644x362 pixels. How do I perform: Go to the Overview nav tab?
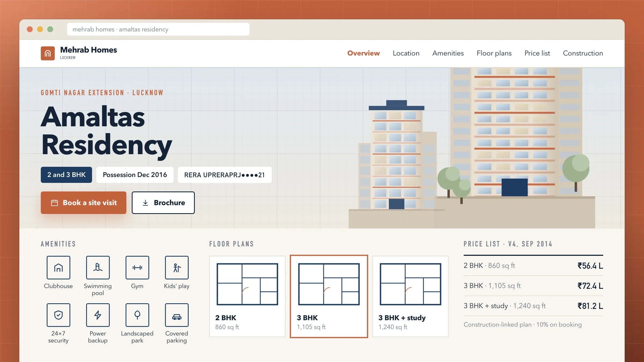pos(364,53)
